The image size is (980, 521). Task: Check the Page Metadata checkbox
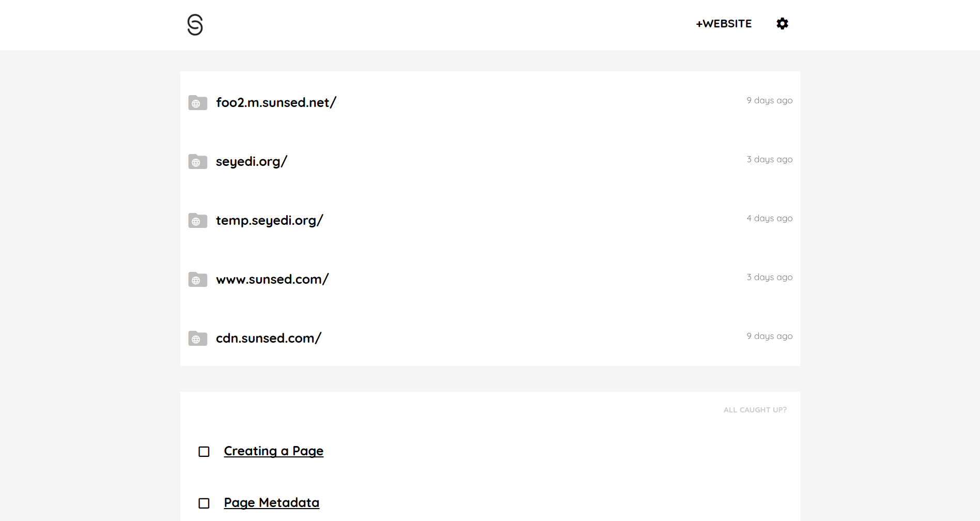204,503
